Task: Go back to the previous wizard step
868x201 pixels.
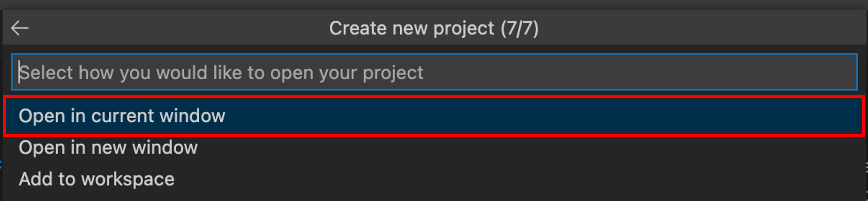Action: pyautogui.click(x=20, y=28)
